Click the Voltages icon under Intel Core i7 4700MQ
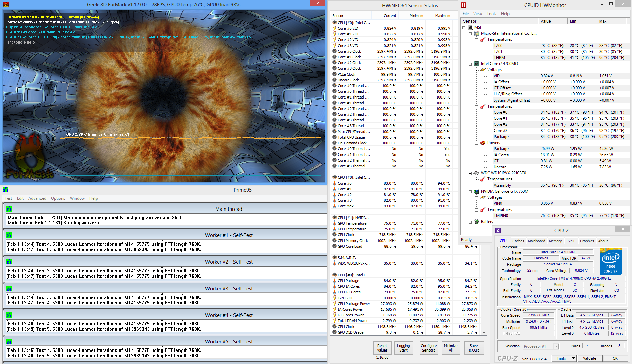632x364 pixels. click(x=483, y=70)
